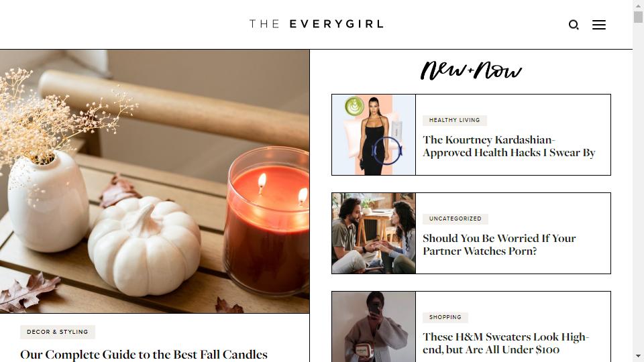Open the Uncategorized category tag
The image size is (644, 362).
(x=455, y=219)
